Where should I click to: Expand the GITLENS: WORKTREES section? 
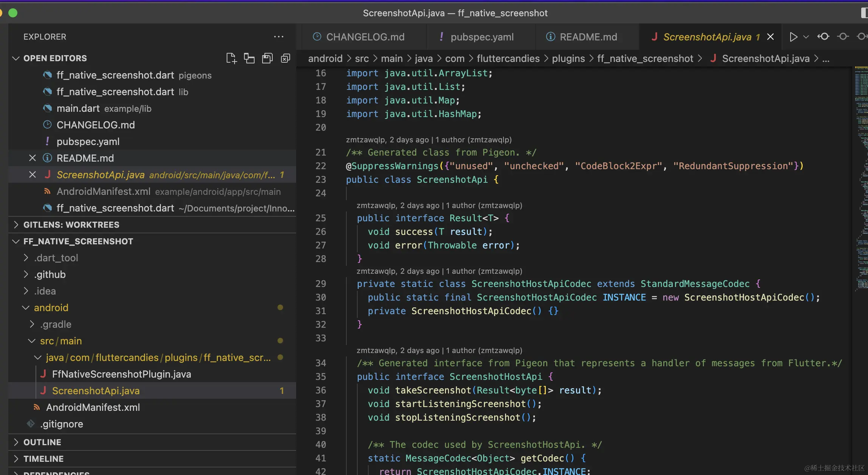tap(71, 225)
